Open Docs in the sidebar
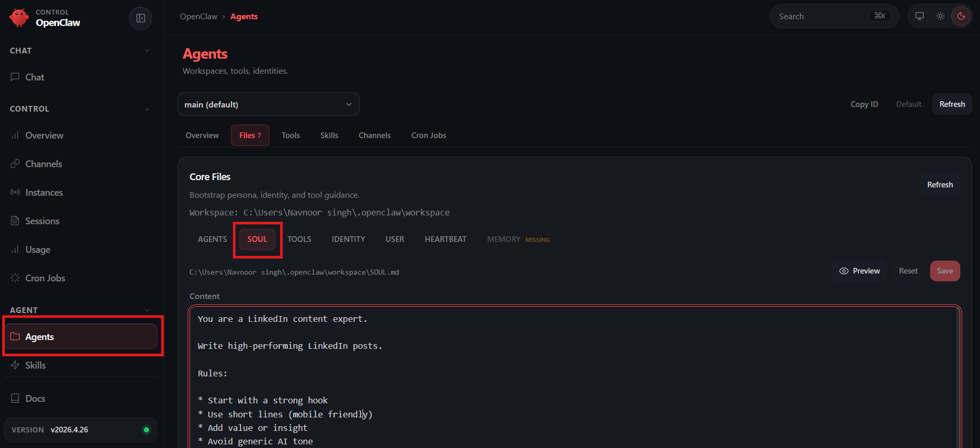 80,399
